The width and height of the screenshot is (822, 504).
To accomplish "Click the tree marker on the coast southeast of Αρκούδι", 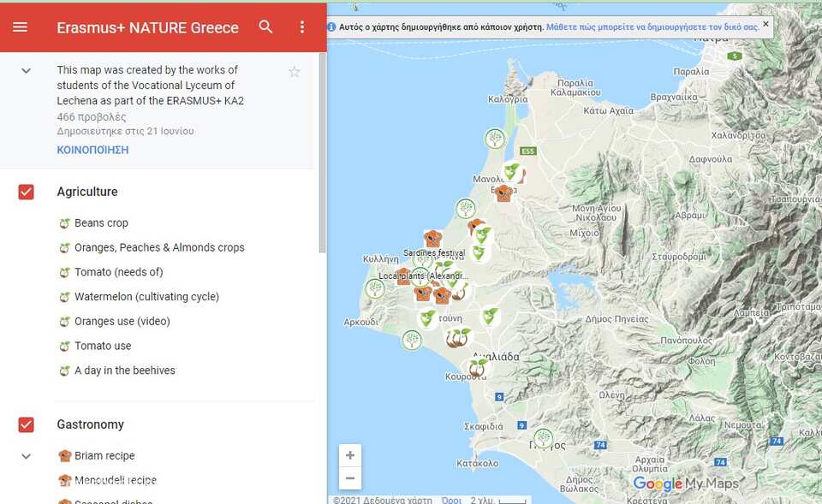I will [412, 340].
